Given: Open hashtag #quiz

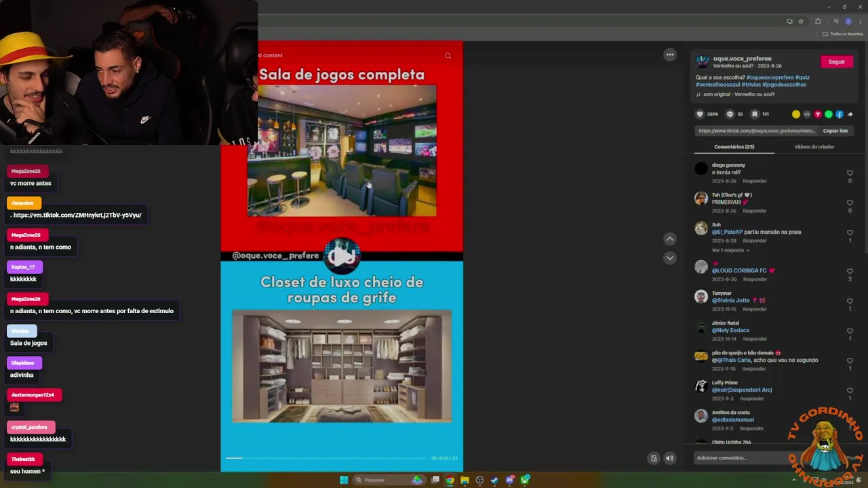Looking at the screenshot, I should [802, 77].
